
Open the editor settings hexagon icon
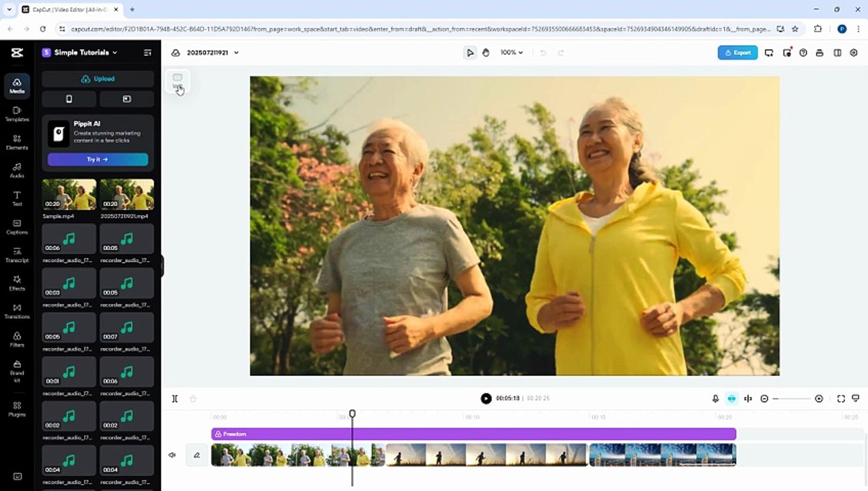coord(854,53)
